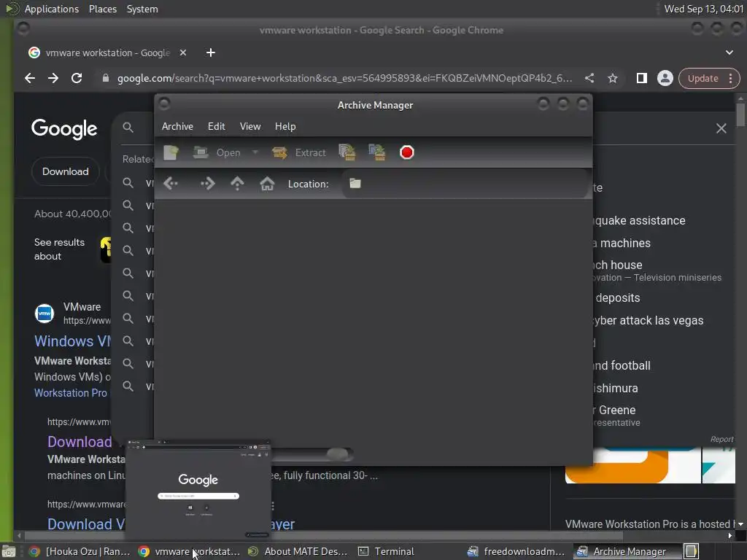Click the Download filter chip
The height and width of the screenshot is (560, 747).
pos(65,171)
